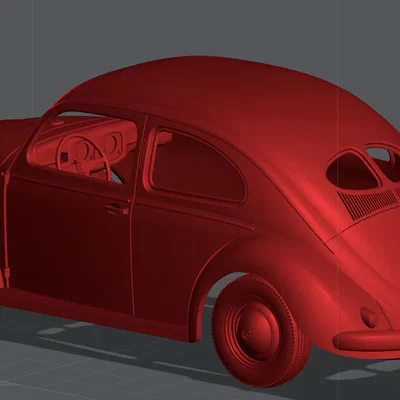Select the left split rear window opening

click(354, 170)
